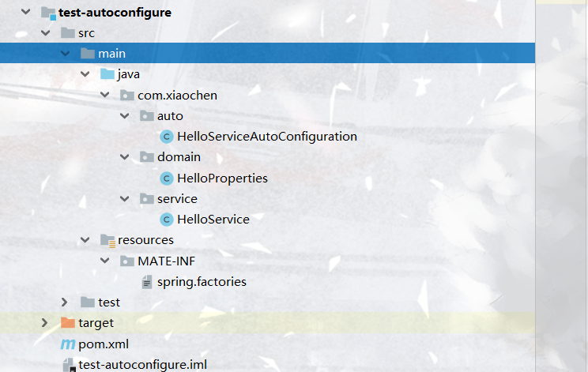Expand the target folder
This screenshot has height=372, width=588.
46,323
